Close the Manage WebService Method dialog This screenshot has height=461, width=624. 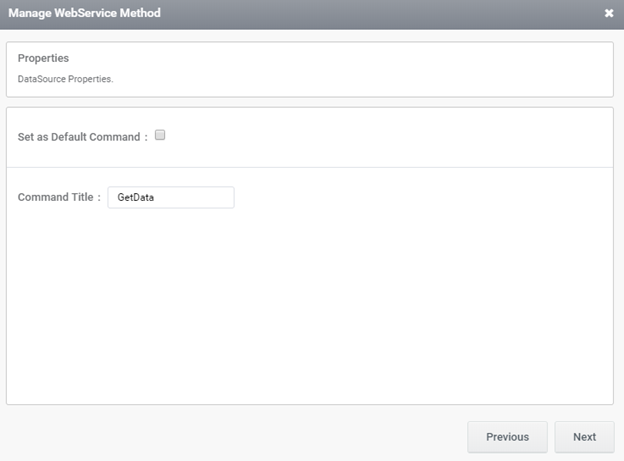point(609,14)
